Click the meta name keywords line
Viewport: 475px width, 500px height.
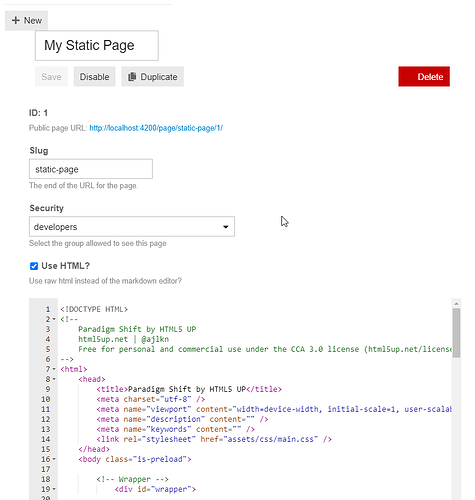pyautogui.click(x=176, y=429)
